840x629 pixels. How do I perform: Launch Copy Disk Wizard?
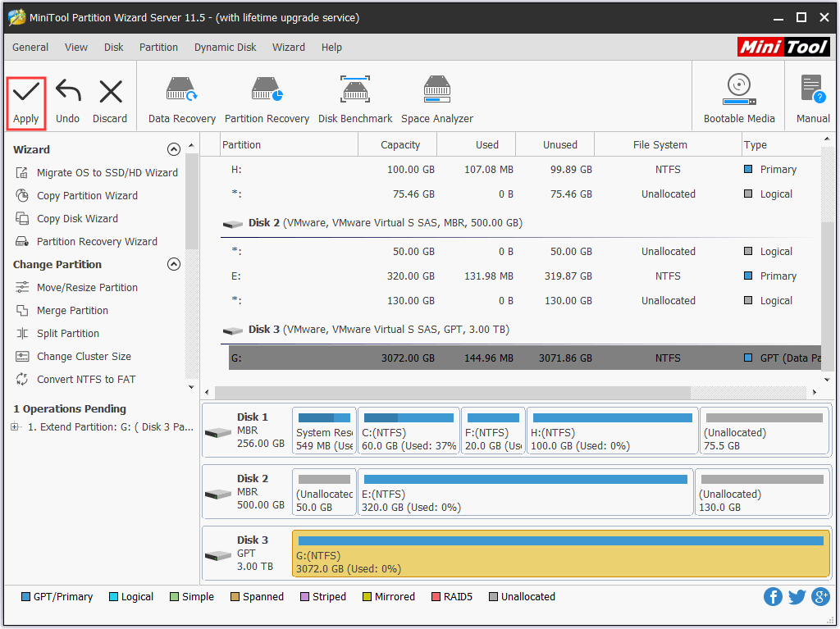(67, 219)
